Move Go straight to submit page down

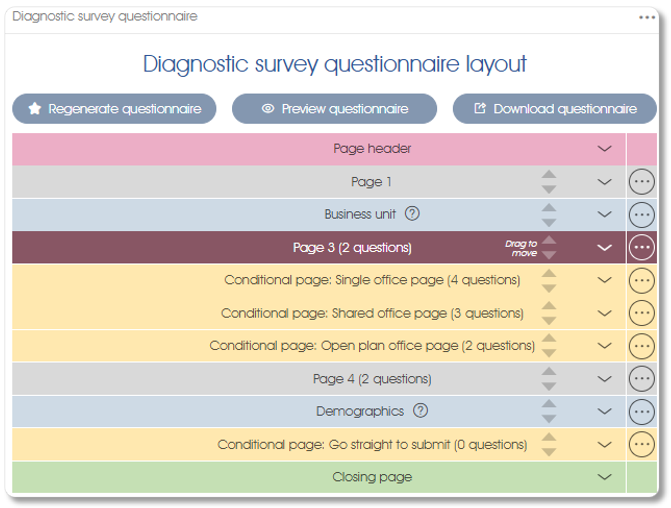(549, 452)
